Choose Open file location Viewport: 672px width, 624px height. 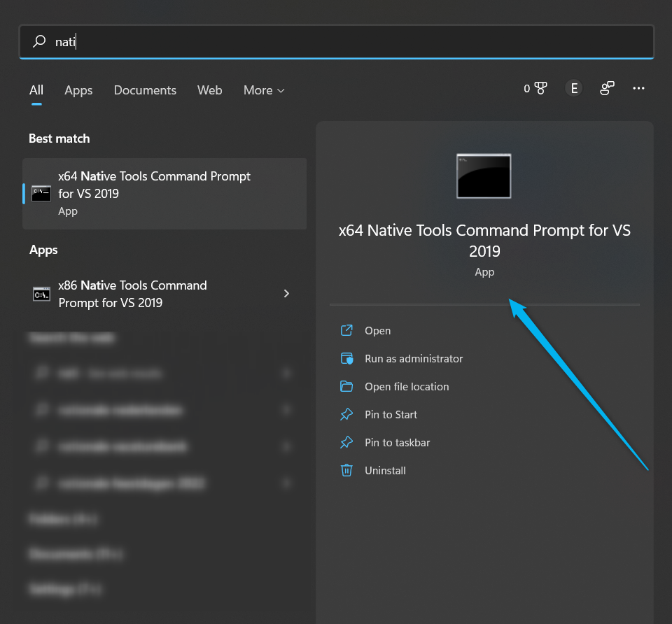tap(407, 387)
